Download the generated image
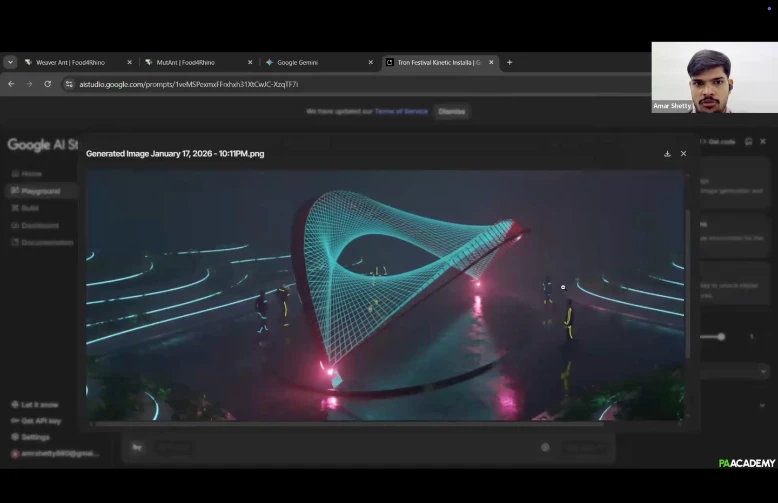Image resolution: width=778 pixels, height=503 pixels. pos(667,154)
